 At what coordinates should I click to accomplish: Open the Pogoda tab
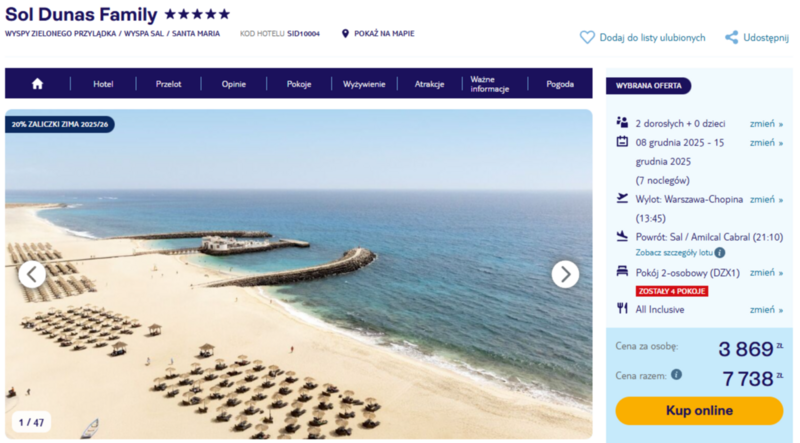pyautogui.click(x=560, y=84)
